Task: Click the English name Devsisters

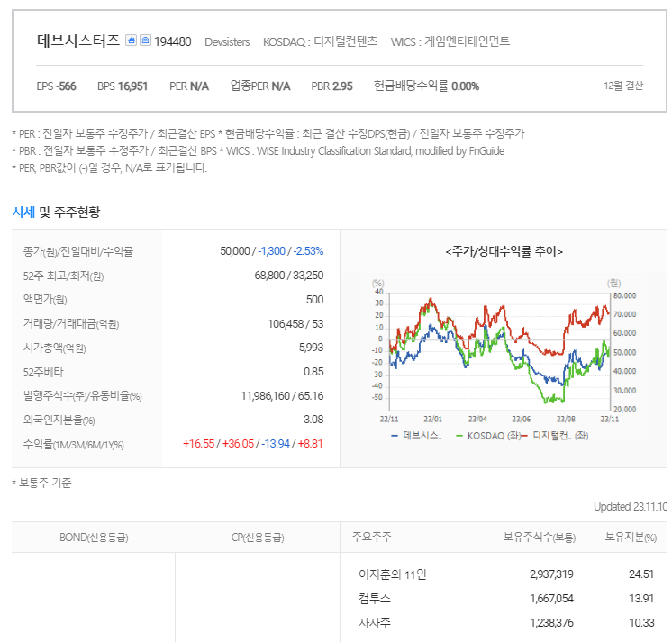Action: coord(227,42)
